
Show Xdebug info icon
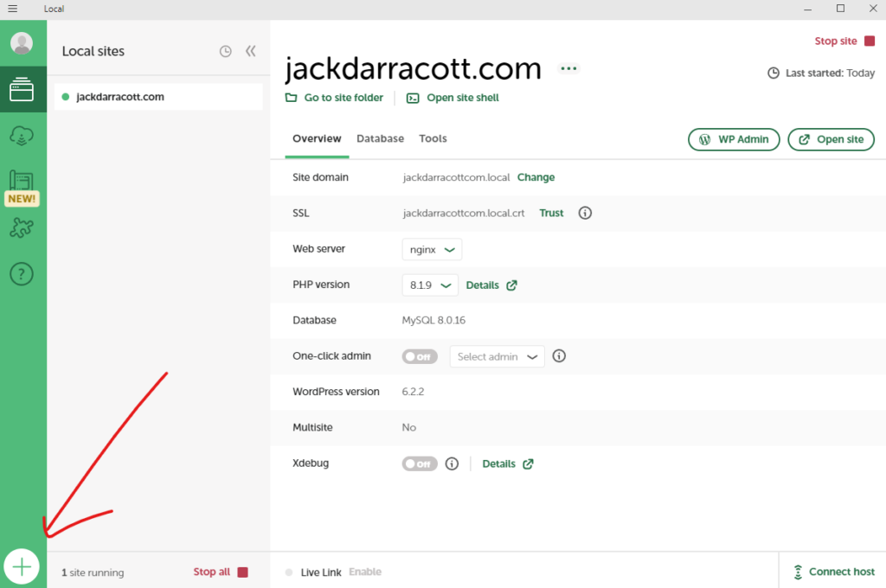tap(452, 463)
